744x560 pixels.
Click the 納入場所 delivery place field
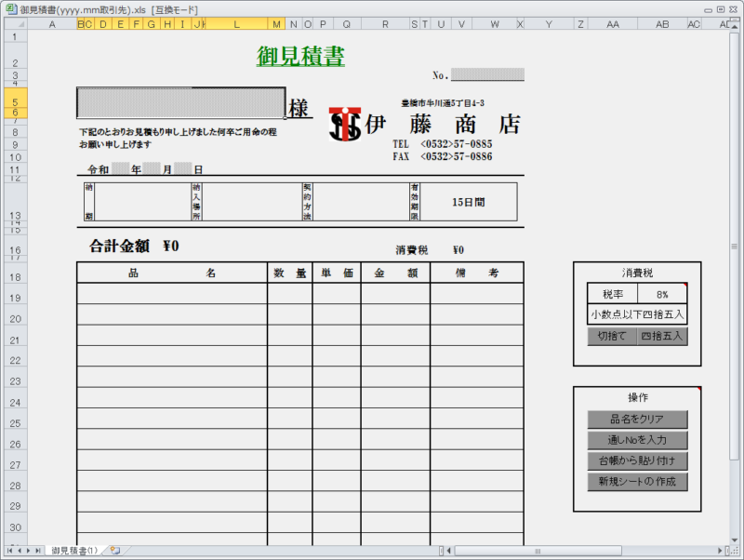pos(251,202)
